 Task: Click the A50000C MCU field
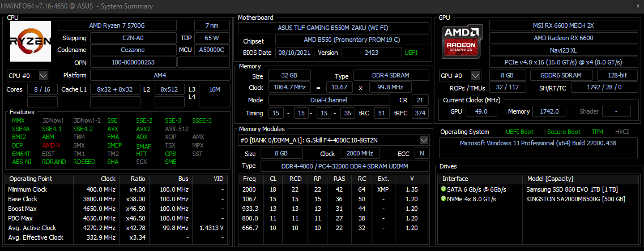212,50
